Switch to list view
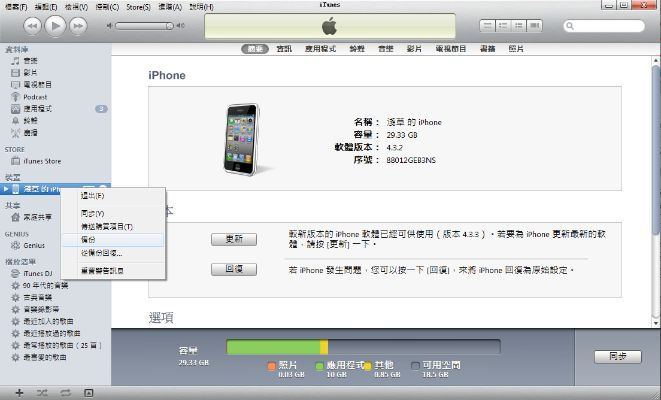The width and height of the screenshot is (661, 400). point(488,26)
